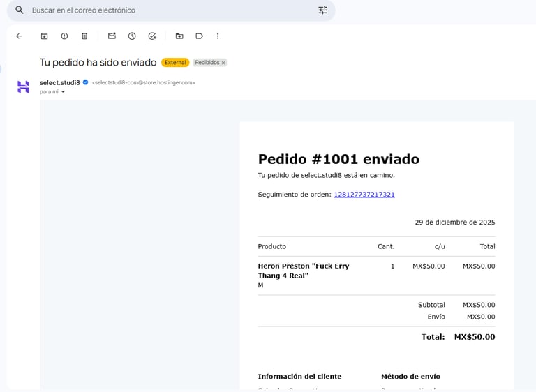Click the Total: MX$50.00 amount
The width and height of the screenshot is (536, 392).
click(x=474, y=337)
